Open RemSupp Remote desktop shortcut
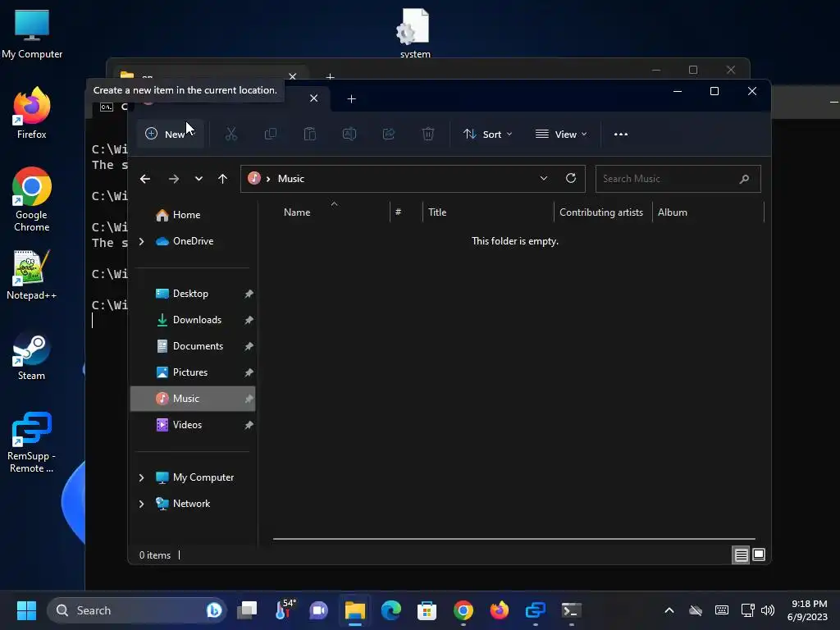Image resolution: width=840 pixels, height=630 pixels. click(32, 442)
